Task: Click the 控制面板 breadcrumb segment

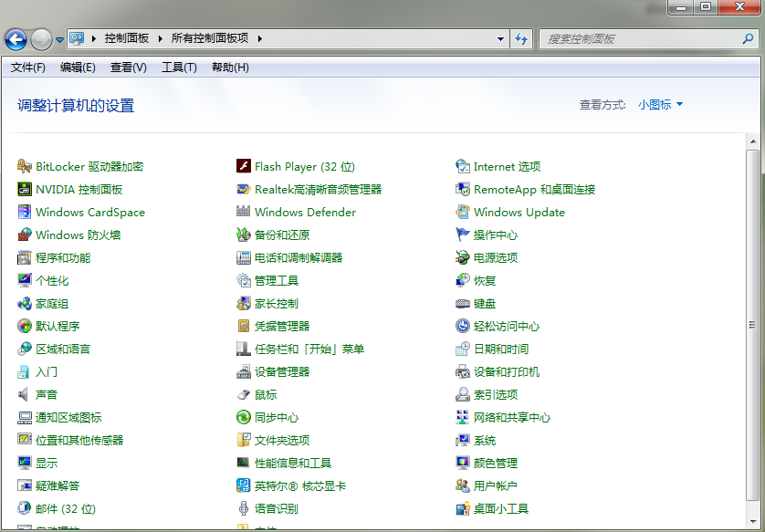Action: point(127,38)
